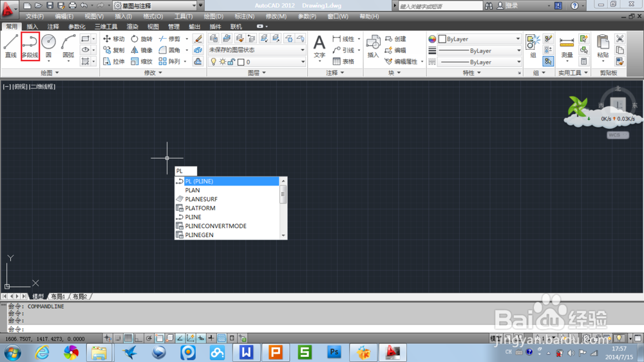Toggle layer on/off lightbulb for layer 0
644x362 pixels.
pos(214,62)
